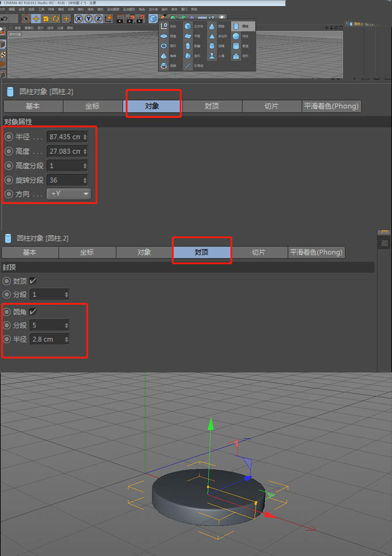Open 基本 tab in 对象属性 panel
The height and width of the screenshot is (556, 392).
coord(33,106)
